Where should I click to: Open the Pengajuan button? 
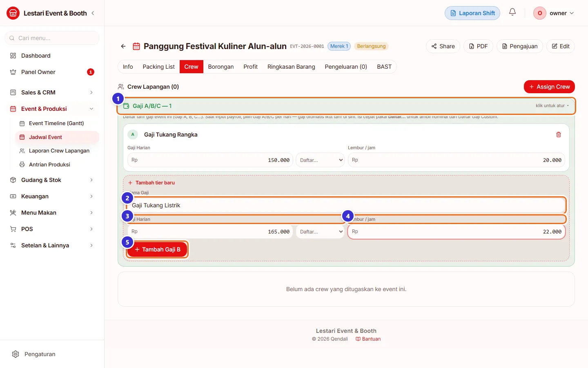(520, 46)
